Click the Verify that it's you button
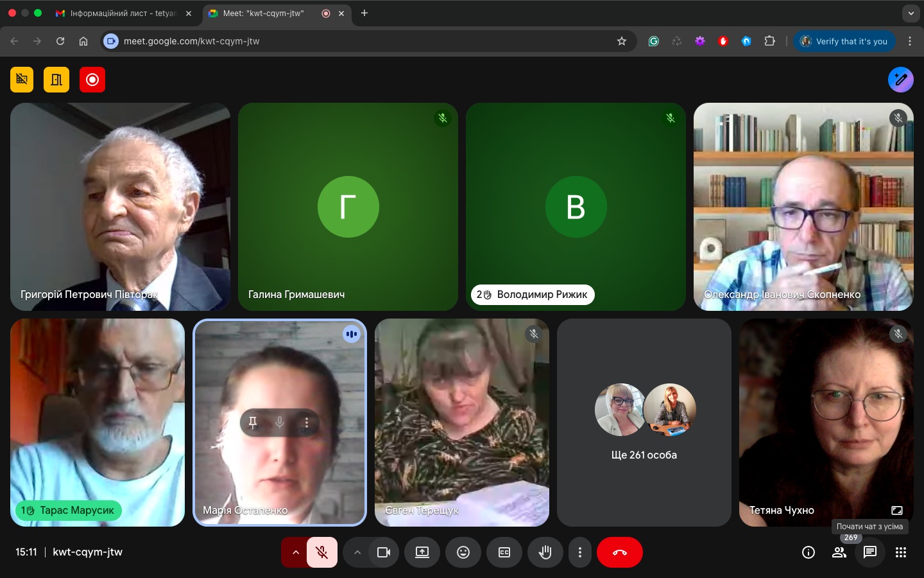The image size is (924, 578). 844,41
